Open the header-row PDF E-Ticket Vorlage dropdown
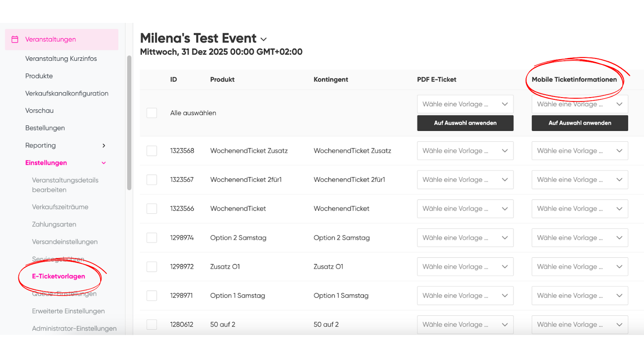 pos(465,104)
